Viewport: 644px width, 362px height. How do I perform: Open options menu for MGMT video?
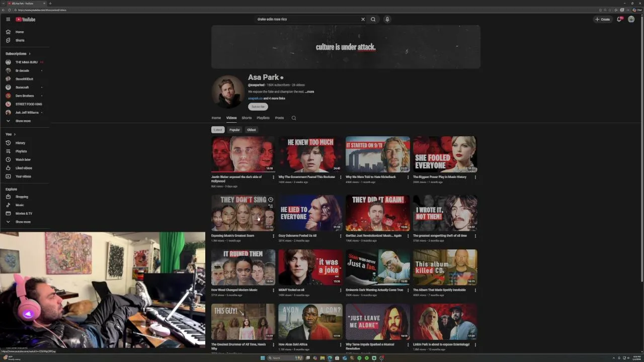tap(341, 290)
